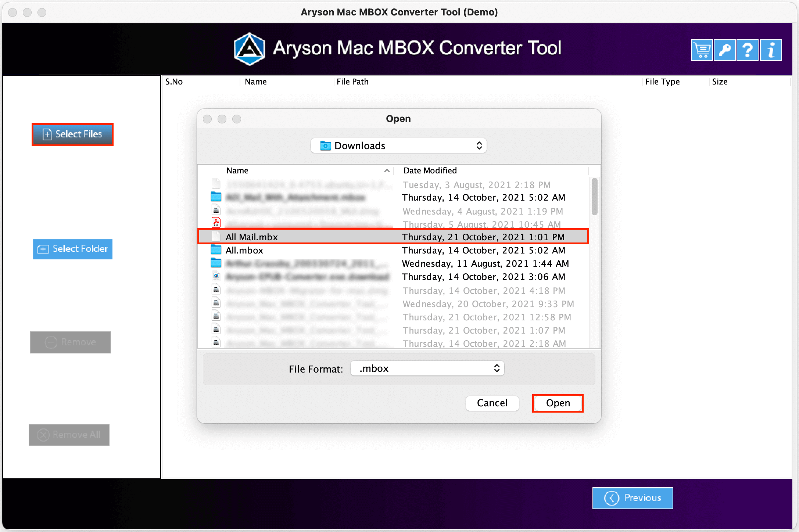Click the Aryson logo in header

coord(250,49)
